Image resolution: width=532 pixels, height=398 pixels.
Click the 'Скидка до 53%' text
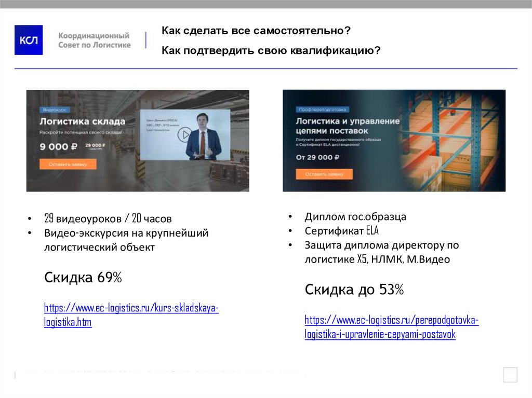point(354,290)
